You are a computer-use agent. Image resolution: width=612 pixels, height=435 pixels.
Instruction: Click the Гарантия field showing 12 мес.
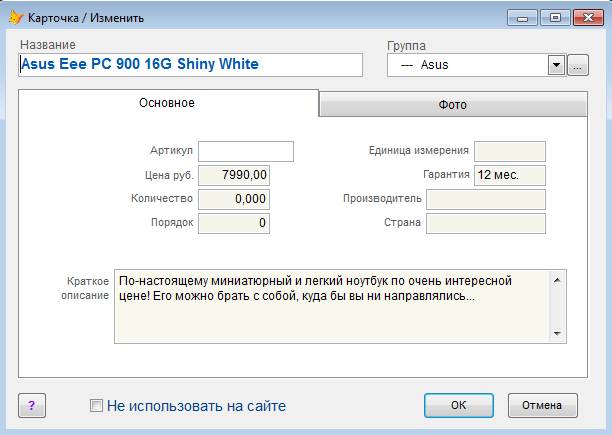point(510,175)
